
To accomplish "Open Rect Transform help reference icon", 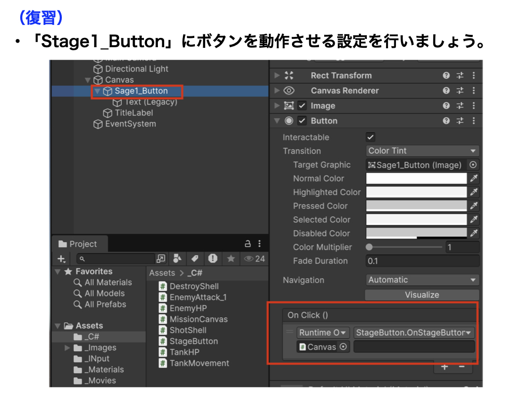I will [x=446, y=76].
